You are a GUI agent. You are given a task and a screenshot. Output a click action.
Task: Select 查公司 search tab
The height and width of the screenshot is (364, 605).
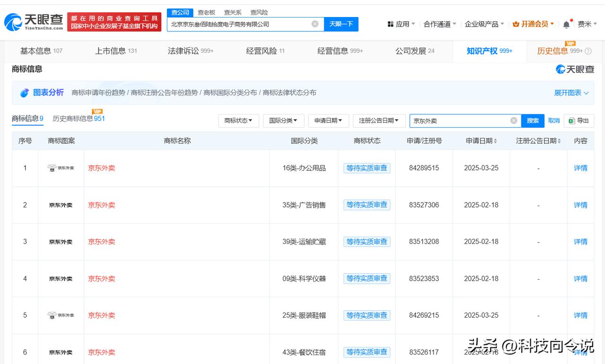(x=180, y=12)
